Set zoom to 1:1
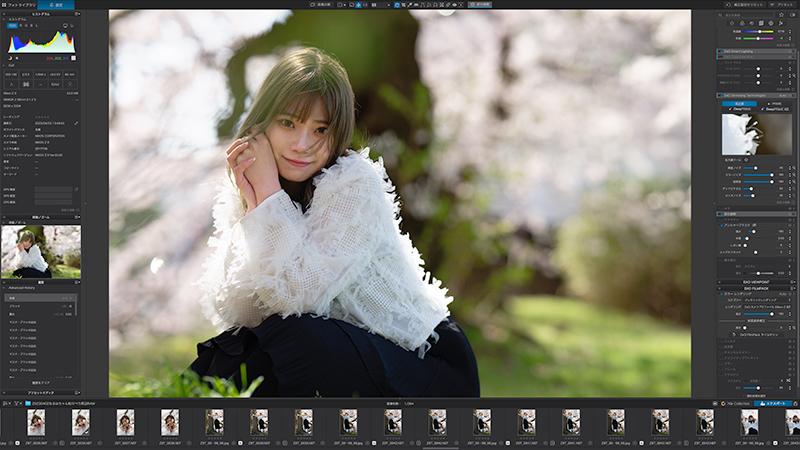The image size is (800, 450). pyautogui.click(x=365, y=5)
